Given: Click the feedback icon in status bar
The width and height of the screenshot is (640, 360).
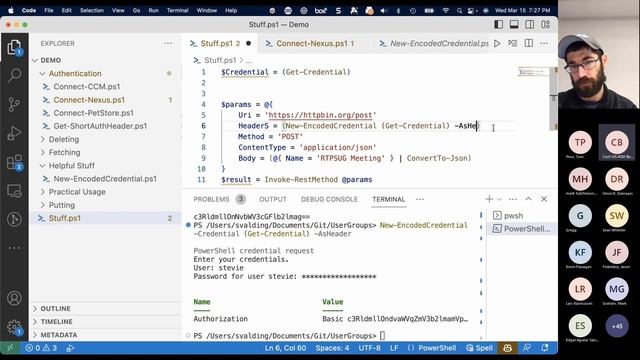Looking at the screenshot, I should pos(527,348).
